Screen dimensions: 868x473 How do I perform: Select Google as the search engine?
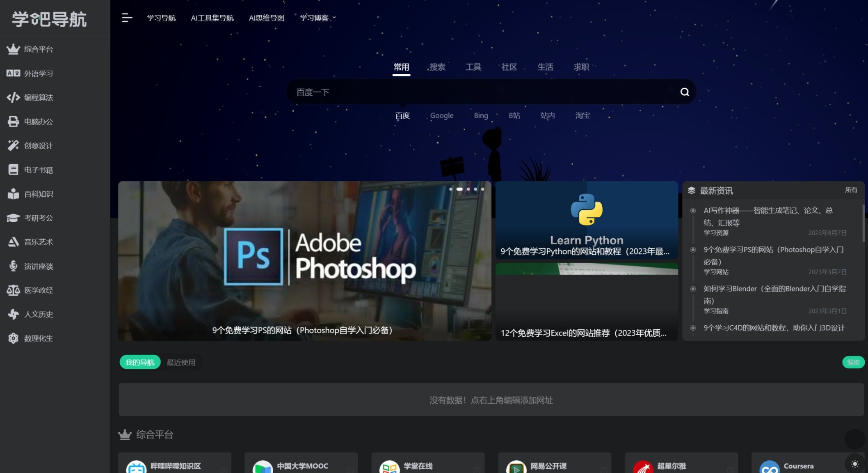pyautogui.click(x=441, y=116)
